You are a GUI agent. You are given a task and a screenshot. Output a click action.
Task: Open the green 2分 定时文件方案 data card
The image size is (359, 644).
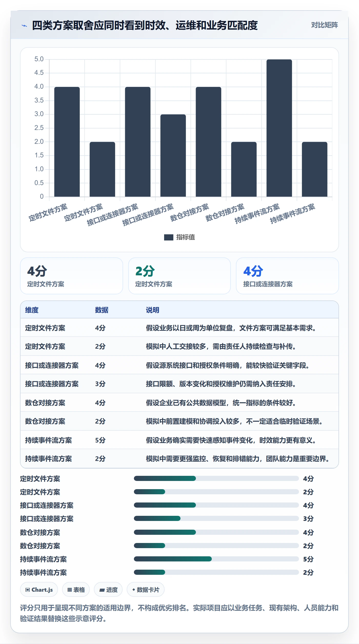coord(180,276)
